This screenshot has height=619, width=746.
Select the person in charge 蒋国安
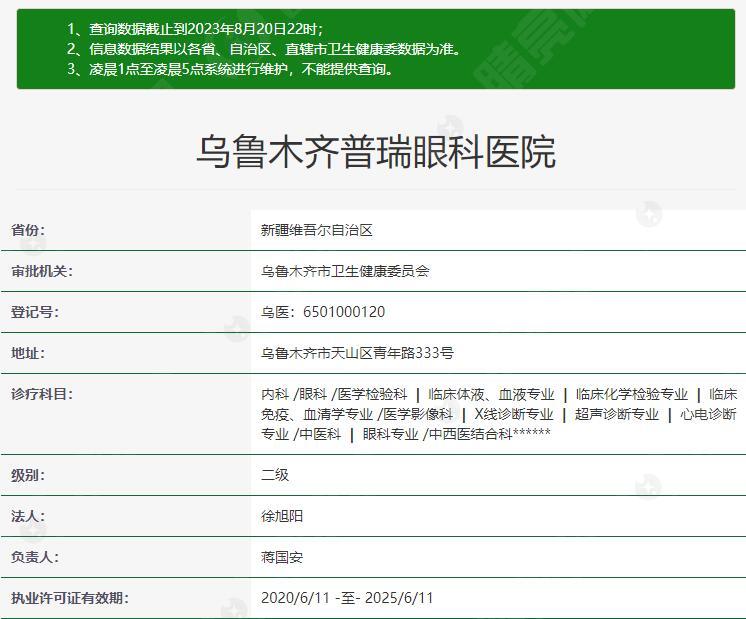282,557
